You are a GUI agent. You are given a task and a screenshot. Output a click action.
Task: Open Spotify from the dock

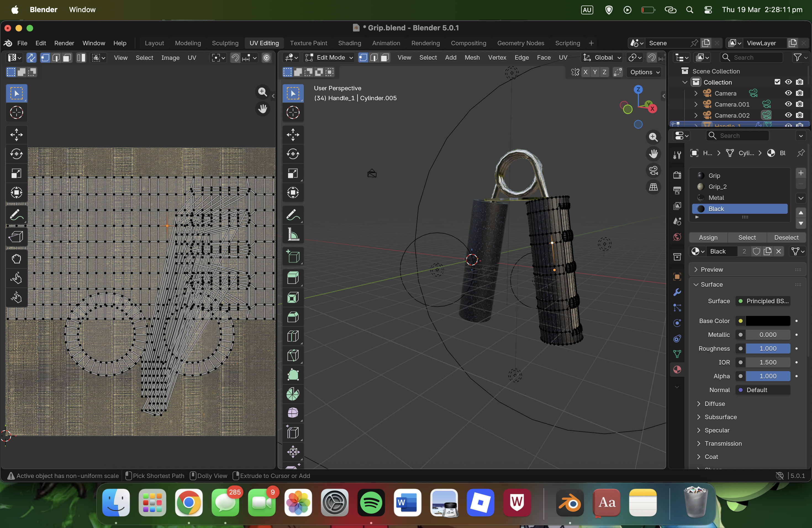[371, 502]
